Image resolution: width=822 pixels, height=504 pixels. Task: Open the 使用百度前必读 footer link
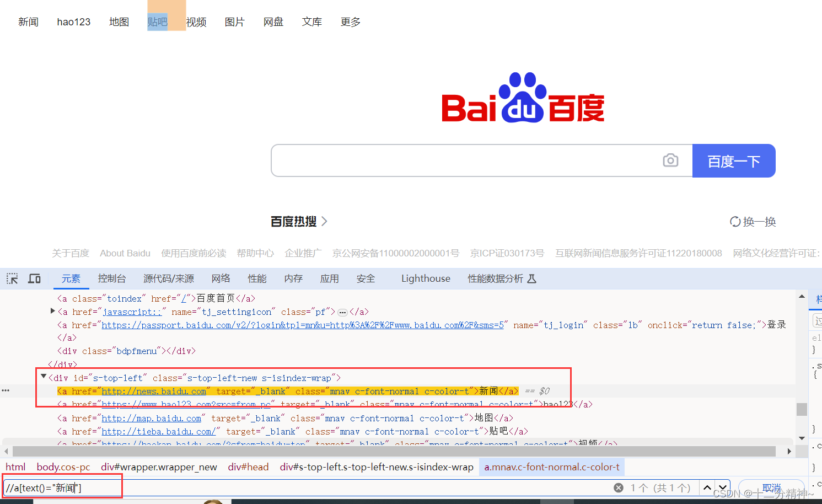click(194, 253)
